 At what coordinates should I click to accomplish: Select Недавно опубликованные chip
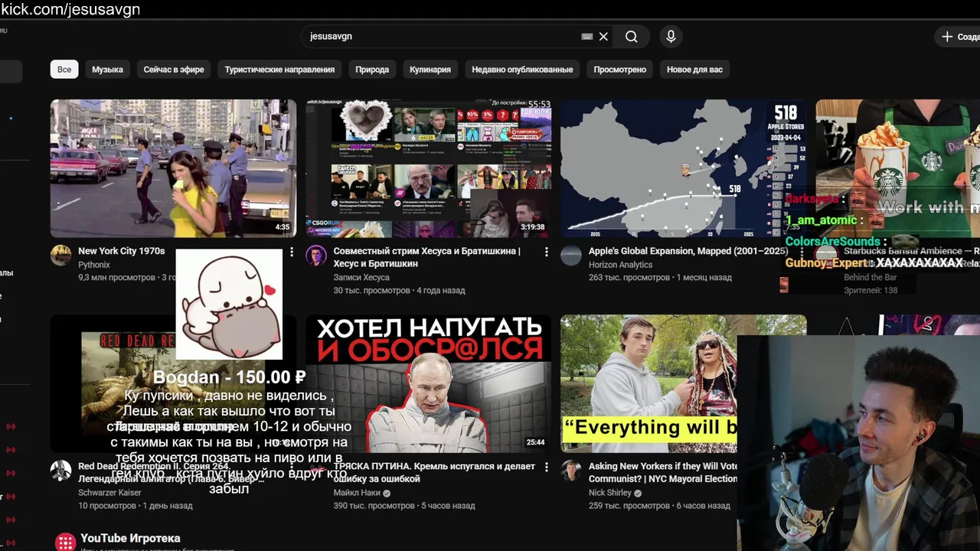[x=522, y=70]
